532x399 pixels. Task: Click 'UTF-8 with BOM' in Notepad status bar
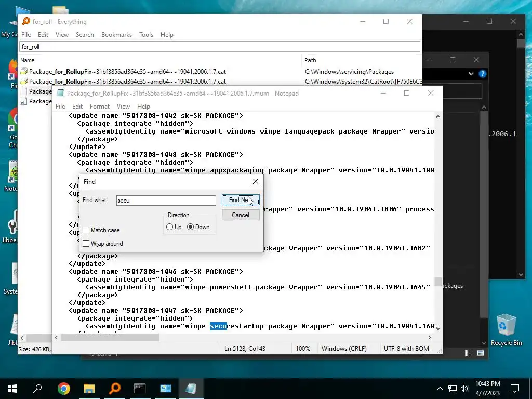[x=406, y=349]
